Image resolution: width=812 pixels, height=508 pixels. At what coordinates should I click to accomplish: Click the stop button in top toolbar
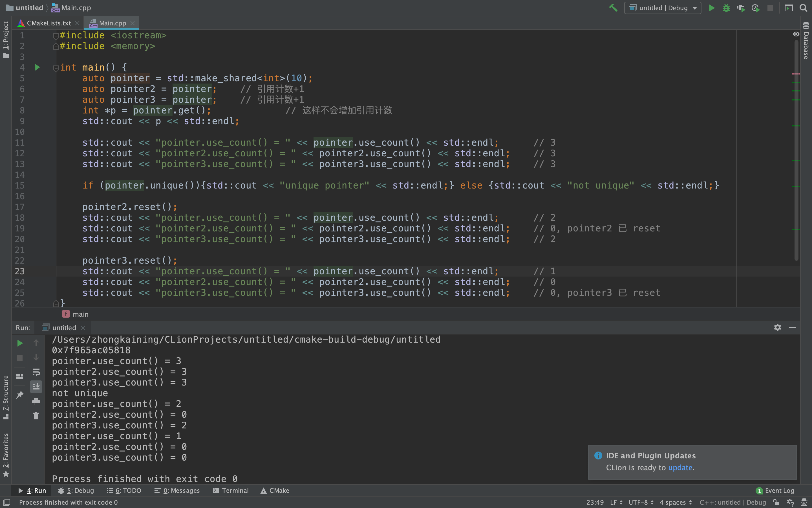tap(770, 8)
